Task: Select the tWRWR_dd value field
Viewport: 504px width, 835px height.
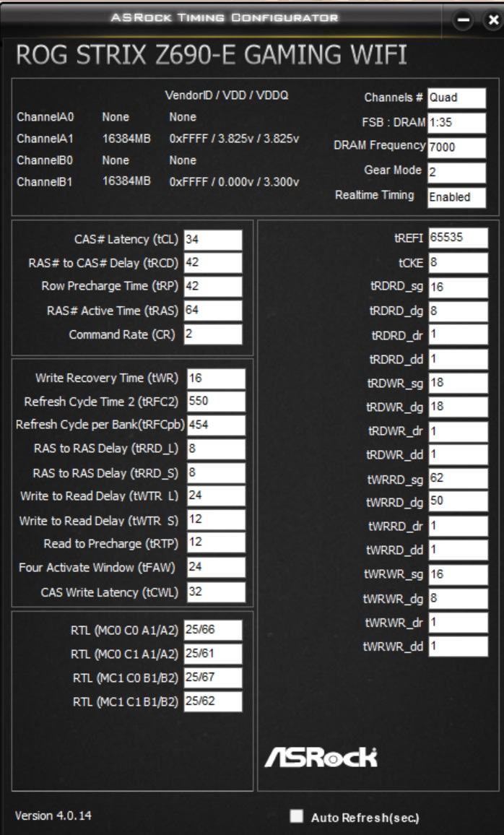Action: [458, 646]
